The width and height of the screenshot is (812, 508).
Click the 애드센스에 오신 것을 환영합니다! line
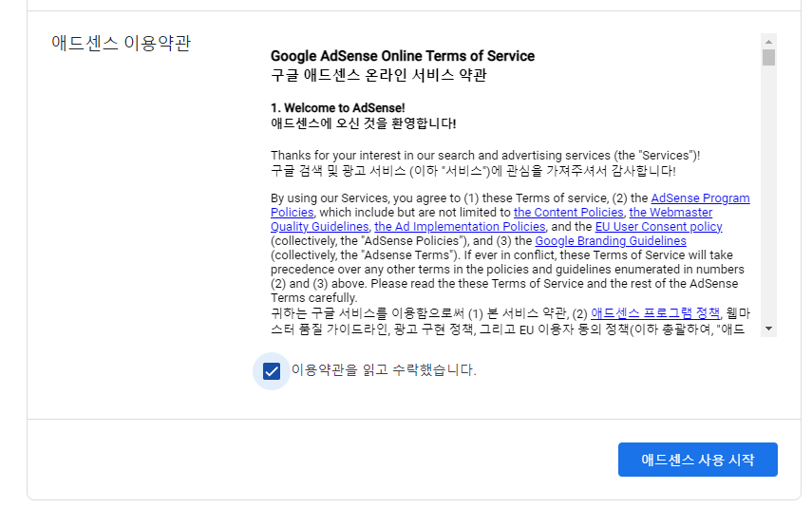click(x=364, y=123)
